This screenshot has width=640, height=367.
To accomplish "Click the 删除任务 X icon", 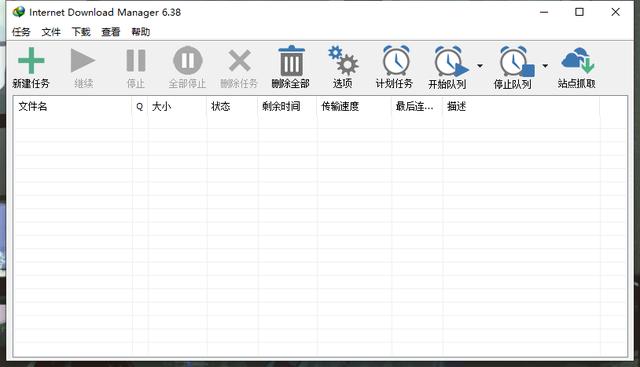I will point(240,60).
